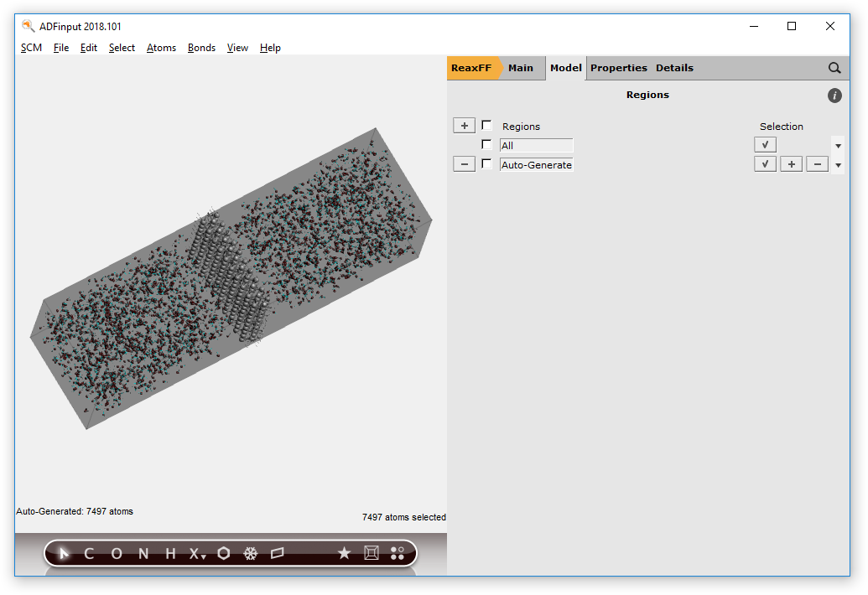Expand the All region dropdown arrow
The height and width of the screenshot is (595, 868).
(x=838, y=146)
